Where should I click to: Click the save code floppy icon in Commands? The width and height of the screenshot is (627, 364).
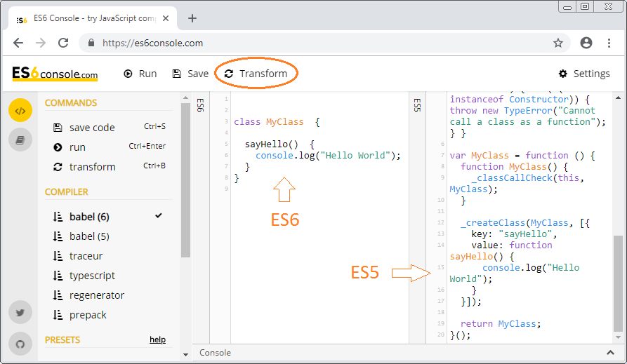[x=58, y=128]
